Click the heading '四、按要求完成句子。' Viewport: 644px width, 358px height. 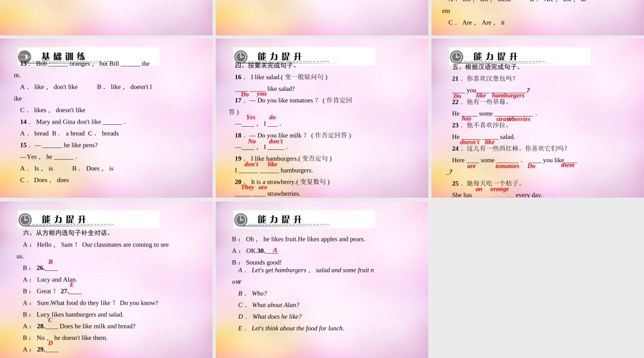pyautogui.click(x=266, y=66)
